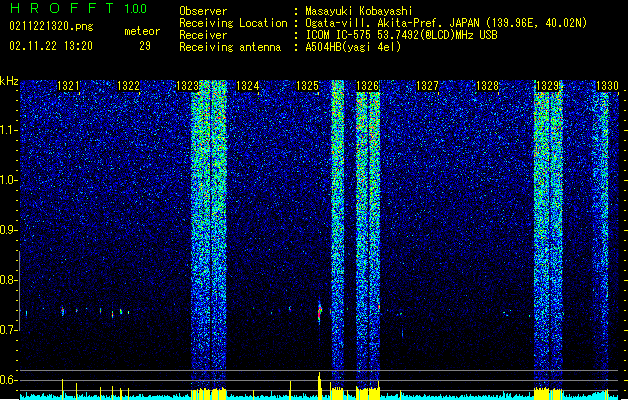Click the 'Receiving Location' field label
629x400 pixels.
coord(233,23)
